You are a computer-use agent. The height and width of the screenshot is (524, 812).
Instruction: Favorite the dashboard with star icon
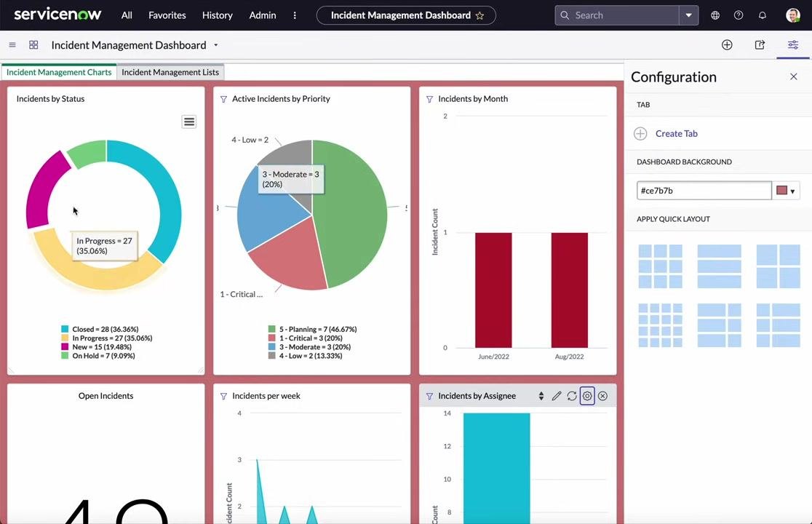coord(479,15)
